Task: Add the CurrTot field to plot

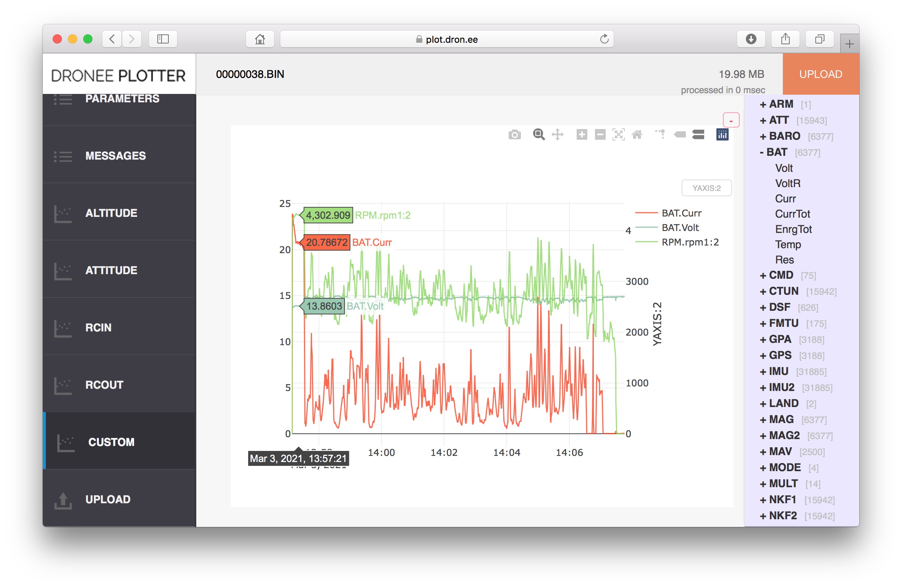Action: tap(792, 214)
